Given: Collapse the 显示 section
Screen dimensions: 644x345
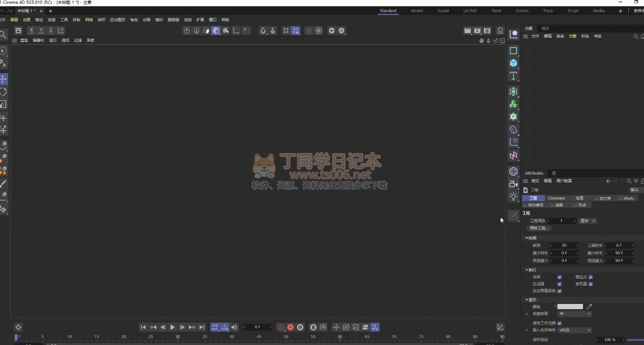Looking at the screenshot, I should coord(527,300).
